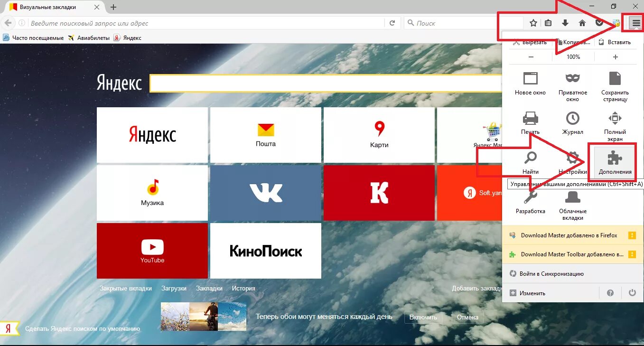Screen dimensions: 644x346
Task: Click Закрытые вкладки link
Action: [x=126, y=288]
